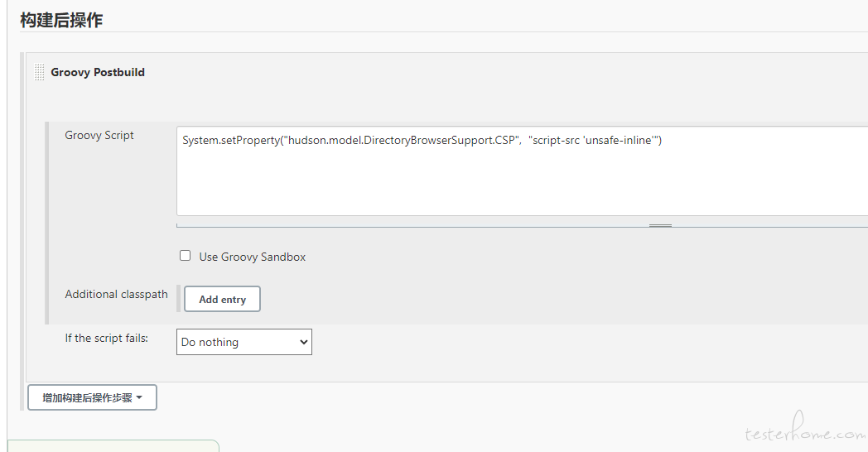Grab the Groovy Postbuild drag handle

click(x=39, y=73)
